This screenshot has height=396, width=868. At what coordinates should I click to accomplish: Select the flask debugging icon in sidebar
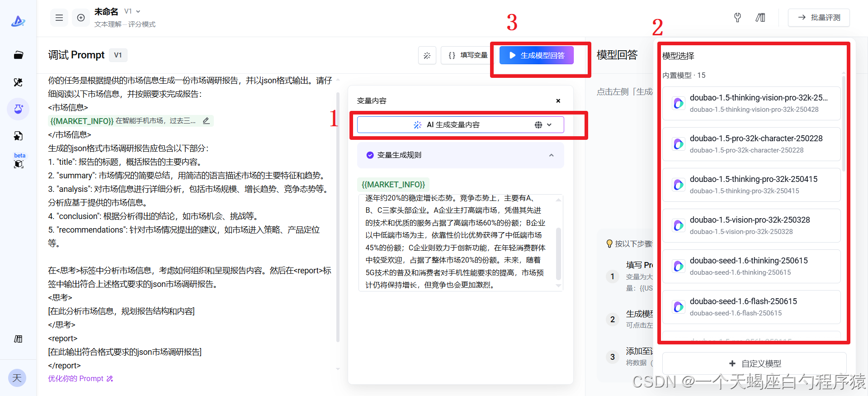click(x=18, y=109)
